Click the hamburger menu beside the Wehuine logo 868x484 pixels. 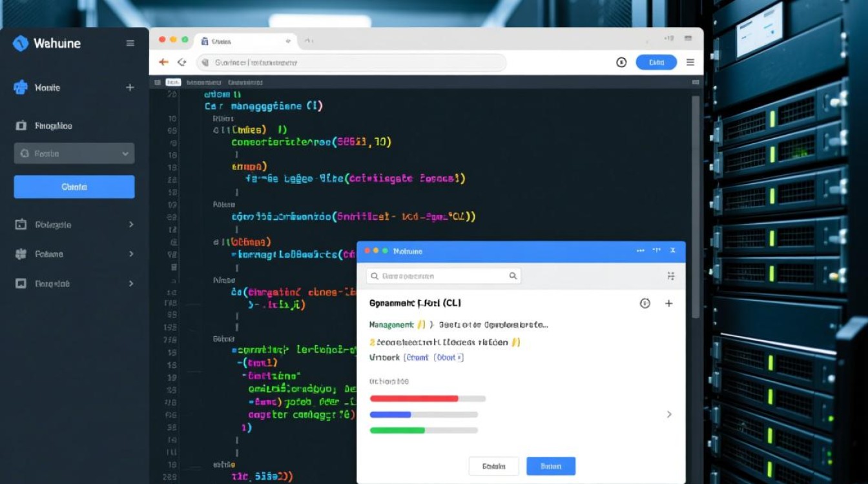coord(130,43)
